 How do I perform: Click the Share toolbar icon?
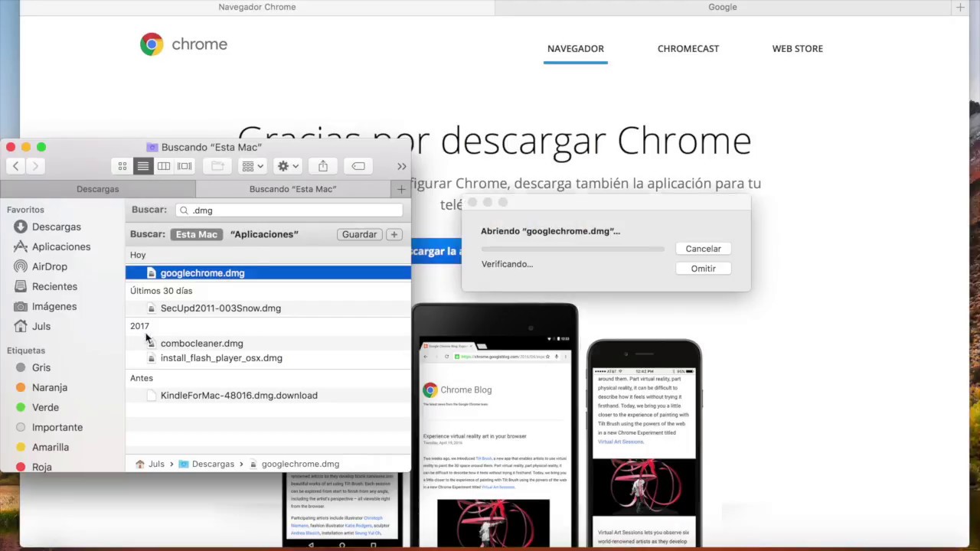(x=323, y=166)
